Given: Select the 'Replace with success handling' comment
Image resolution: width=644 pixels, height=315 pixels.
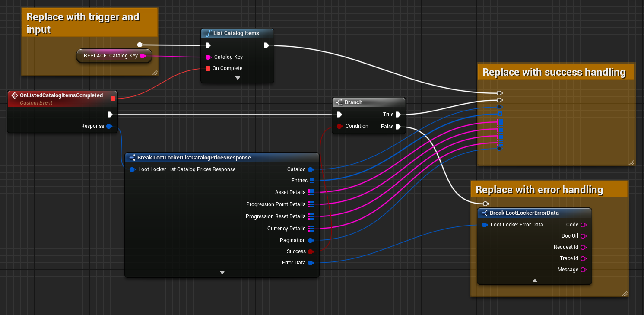Looking at the screenshot, I should (554, 72).
